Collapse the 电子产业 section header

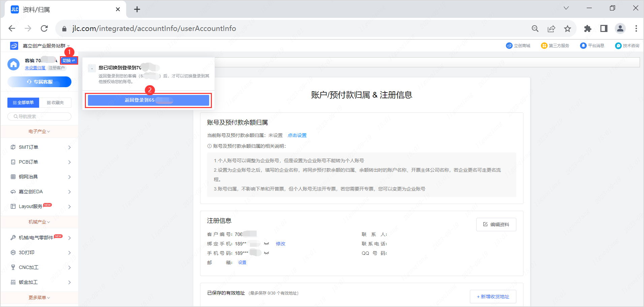tap(39, 132)
